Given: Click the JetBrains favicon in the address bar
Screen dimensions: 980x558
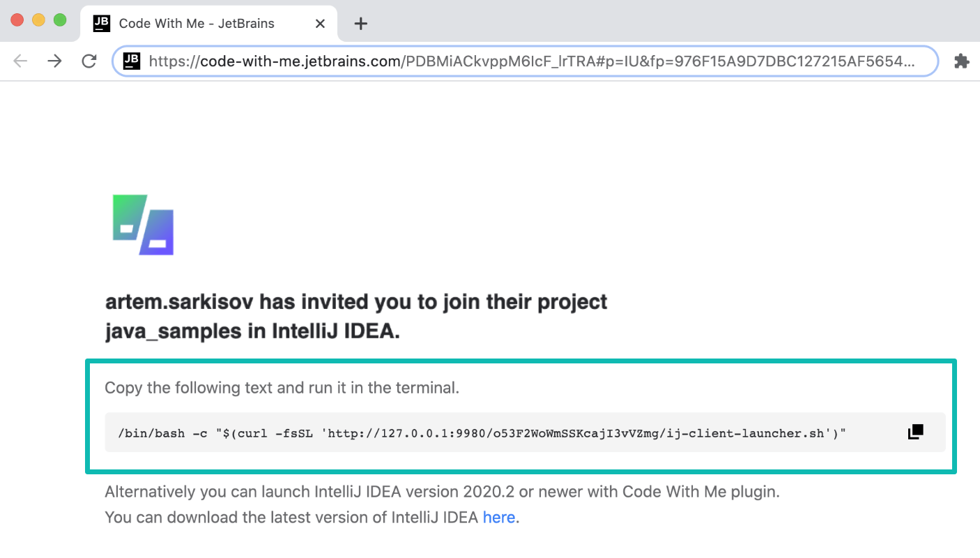Looking at the screenshot, I should (x=131, y=61).
